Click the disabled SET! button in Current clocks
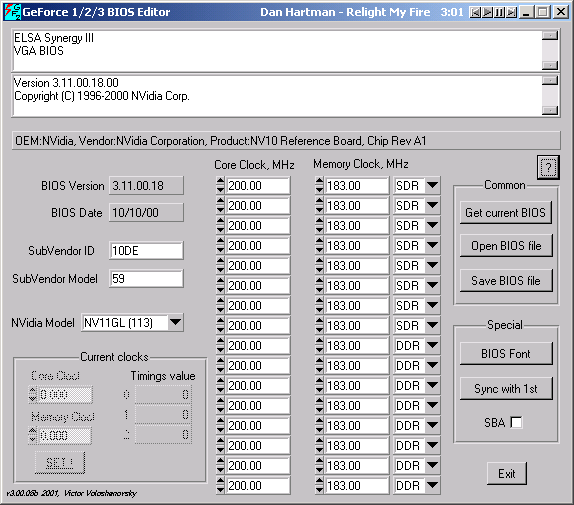The image size is (574, 505). [x=60, y=463]
